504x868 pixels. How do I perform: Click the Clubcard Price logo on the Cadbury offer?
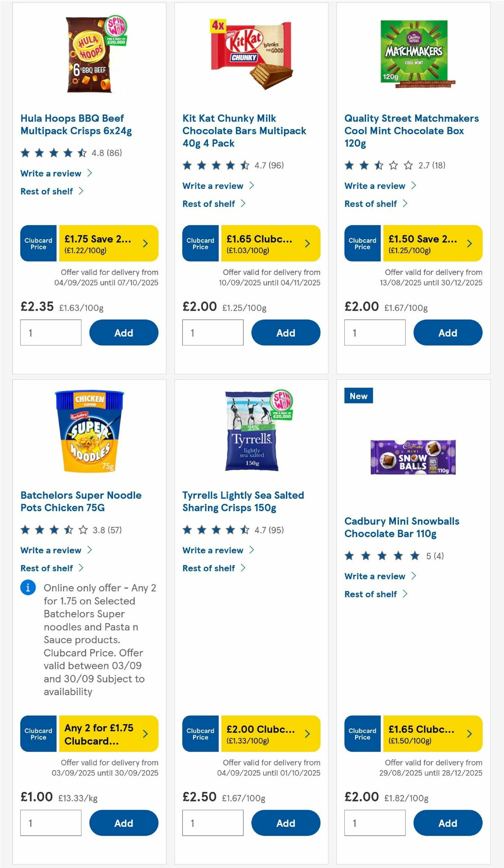(x=362, y=734)
